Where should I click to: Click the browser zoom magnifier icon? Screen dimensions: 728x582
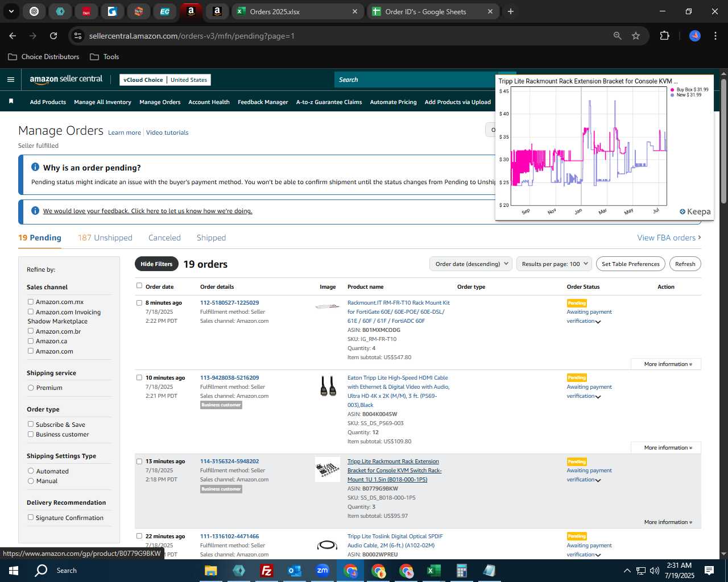(618, 36)
